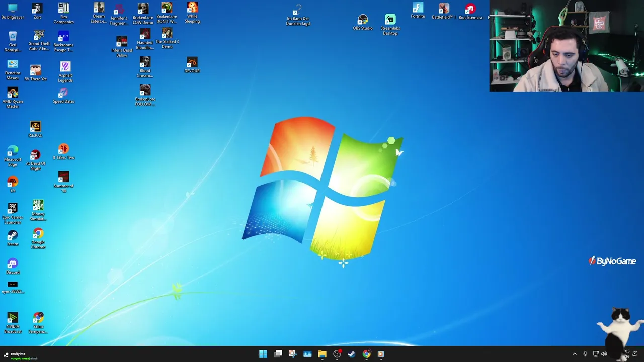Open the Windows Start menu

(263, 354)
